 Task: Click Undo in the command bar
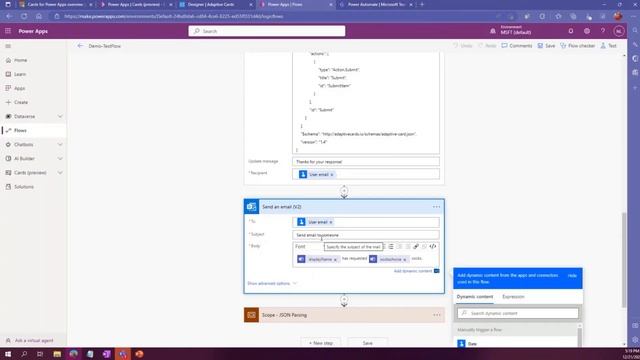tap(462, 46)
